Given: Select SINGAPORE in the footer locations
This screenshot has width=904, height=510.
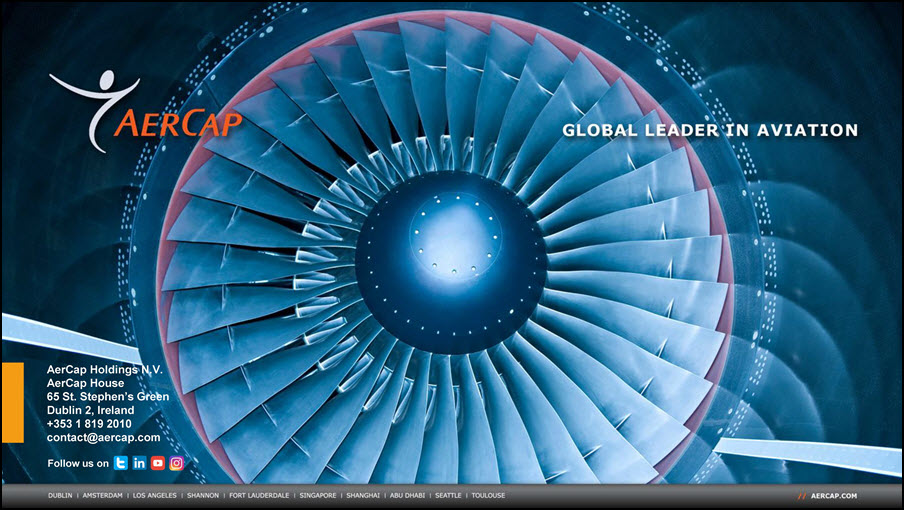Looking at the screenshot, I should pyautogui.click(x=318, y=496).
